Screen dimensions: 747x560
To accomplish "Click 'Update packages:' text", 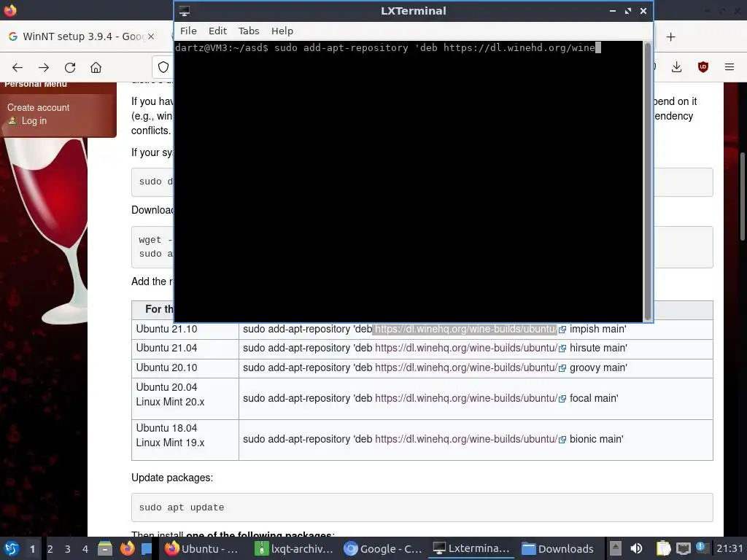I will point(172,478).
